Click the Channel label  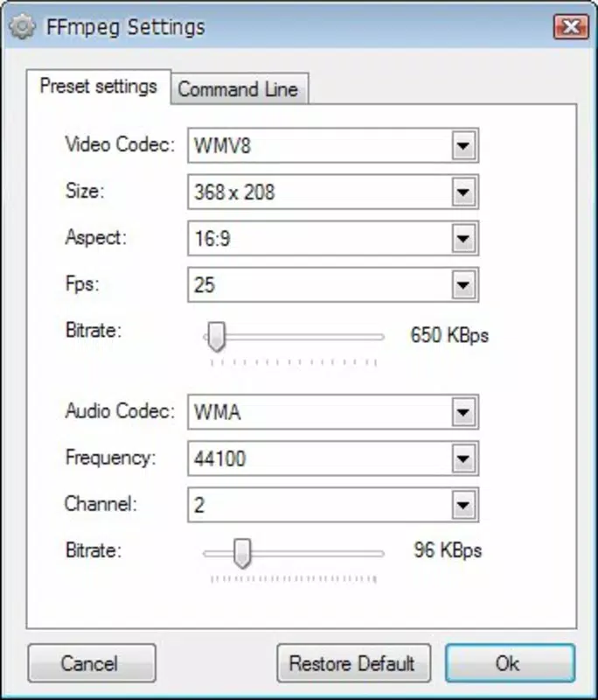[x=101, y=504]
